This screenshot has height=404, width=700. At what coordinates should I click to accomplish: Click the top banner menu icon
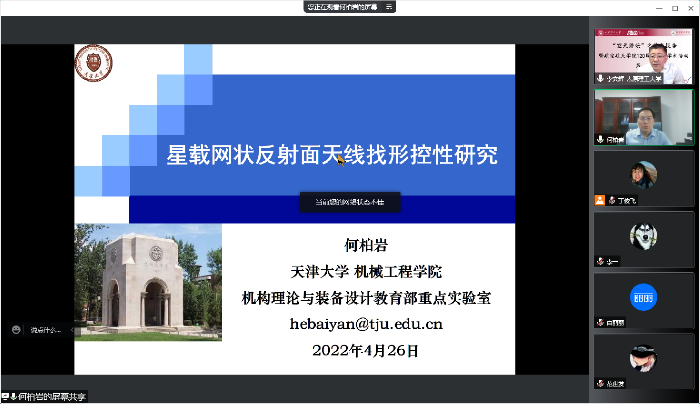389,6
